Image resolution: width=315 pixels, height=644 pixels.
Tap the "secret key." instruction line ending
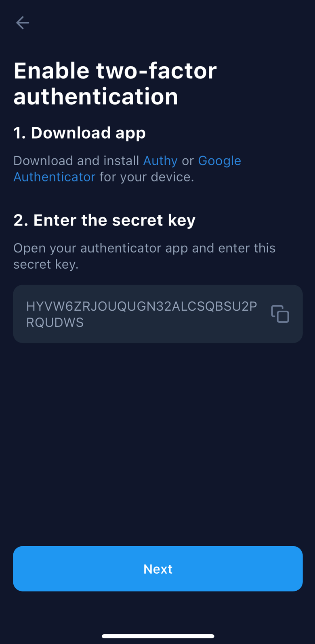(x=46, y=264)
